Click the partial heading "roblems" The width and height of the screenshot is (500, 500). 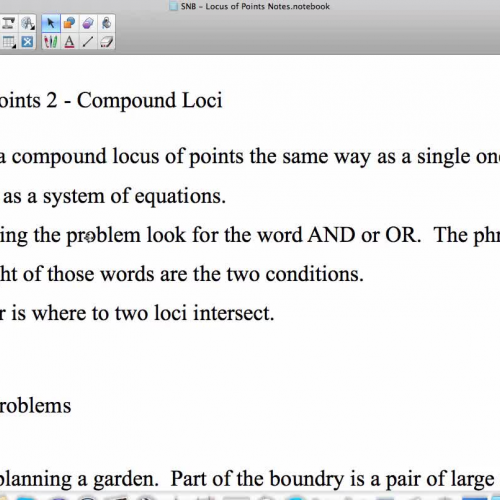[x=35, y=406]
